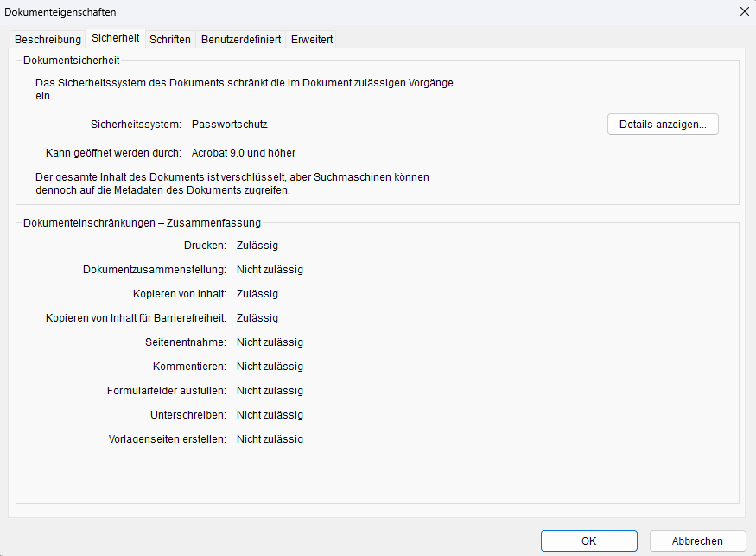Click the Passwortschutz security system value
Screen dimensions: 756x556
tap(230, 125)
